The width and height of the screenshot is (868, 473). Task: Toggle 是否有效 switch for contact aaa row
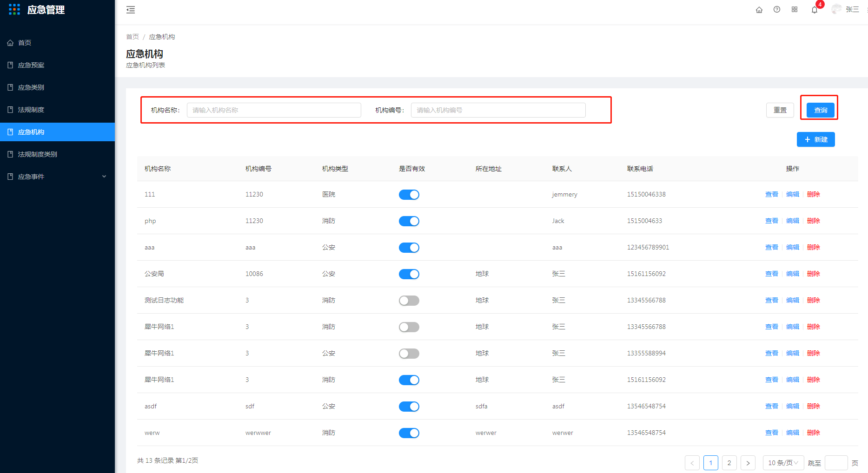click(x=409, y=248)
